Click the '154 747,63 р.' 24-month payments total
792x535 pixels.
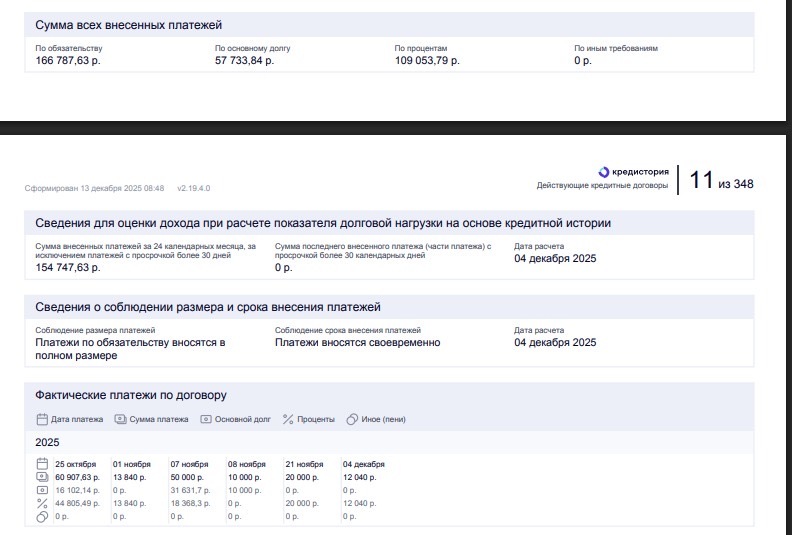pos(68,267)
